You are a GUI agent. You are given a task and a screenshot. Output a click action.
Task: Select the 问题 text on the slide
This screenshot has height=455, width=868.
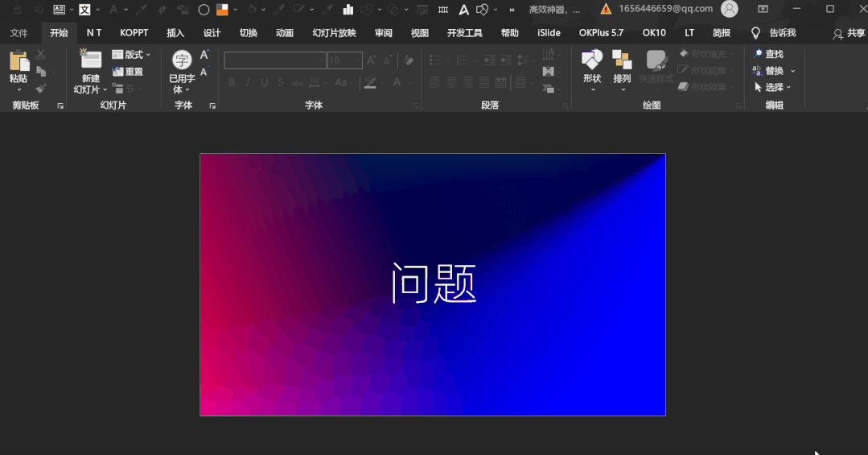coord(434,283)
